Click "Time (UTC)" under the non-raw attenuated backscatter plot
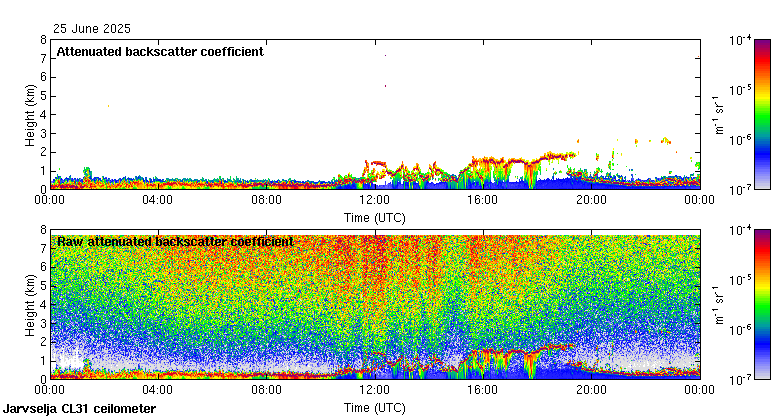 tap(375, 218)
